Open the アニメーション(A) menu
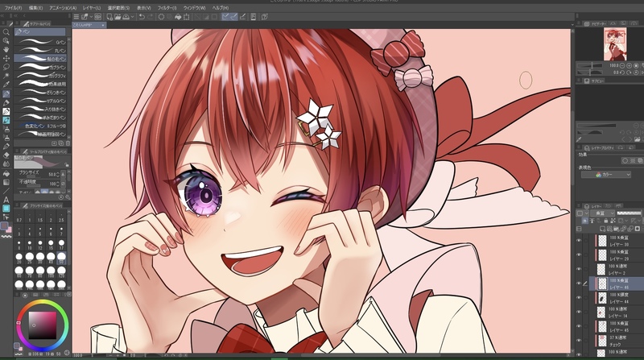The width and height of the screenshot is (644, 360). coord(63,8)
